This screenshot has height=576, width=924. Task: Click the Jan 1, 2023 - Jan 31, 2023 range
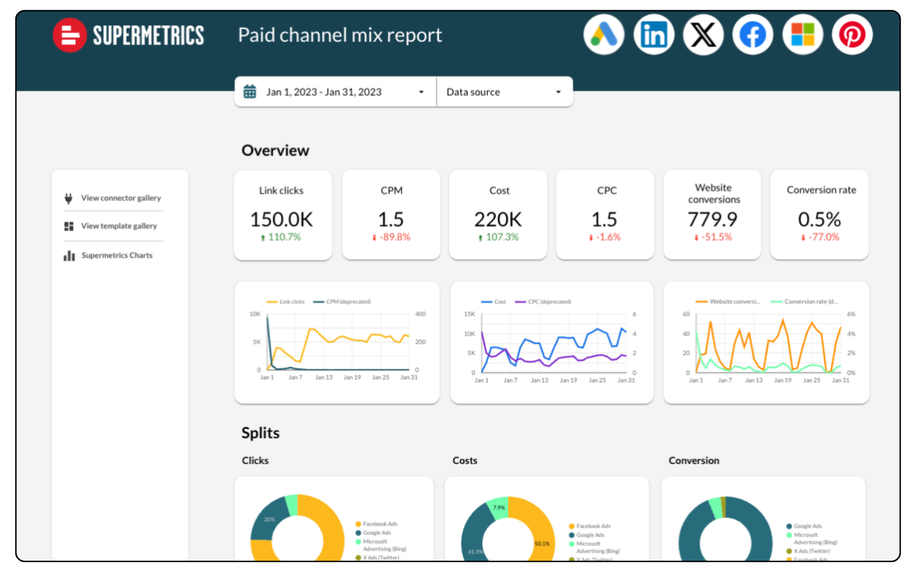(x=324, y=92)
